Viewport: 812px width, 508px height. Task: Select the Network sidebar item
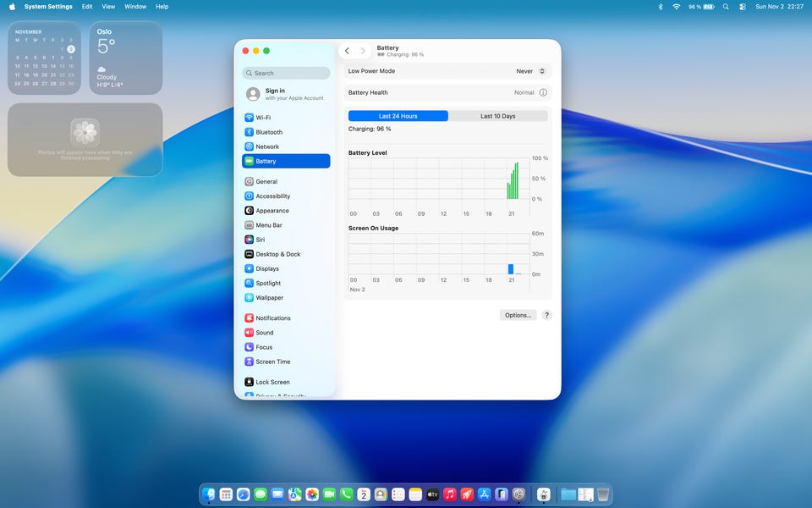[267, 146]
